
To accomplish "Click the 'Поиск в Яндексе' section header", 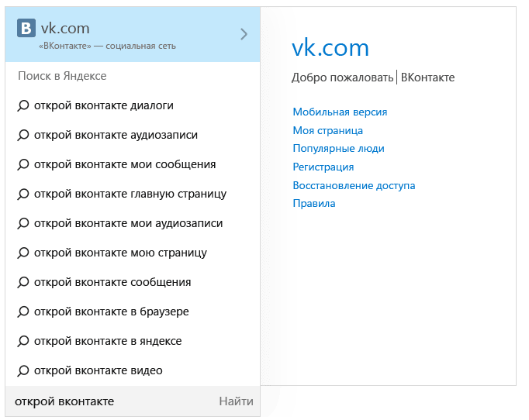I will 62,76.
